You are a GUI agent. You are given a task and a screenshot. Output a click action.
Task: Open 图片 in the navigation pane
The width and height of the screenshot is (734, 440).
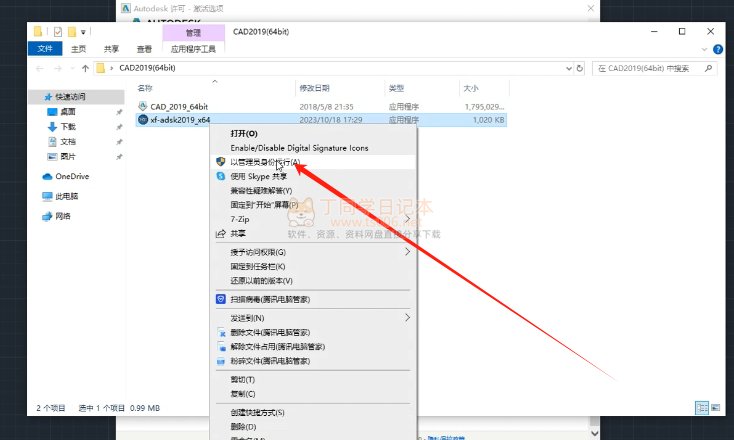[x=68, y=156]
